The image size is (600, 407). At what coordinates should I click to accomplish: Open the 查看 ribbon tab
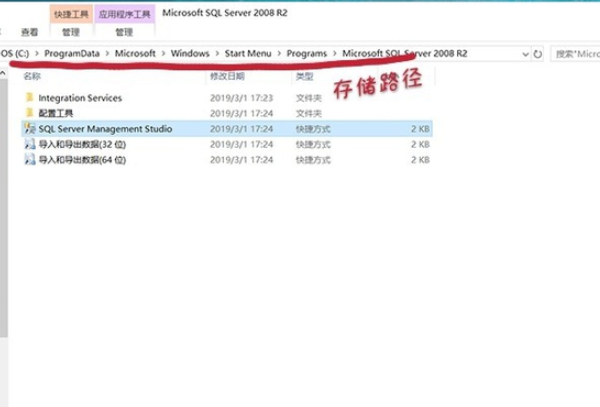click(x=29, y=32)
